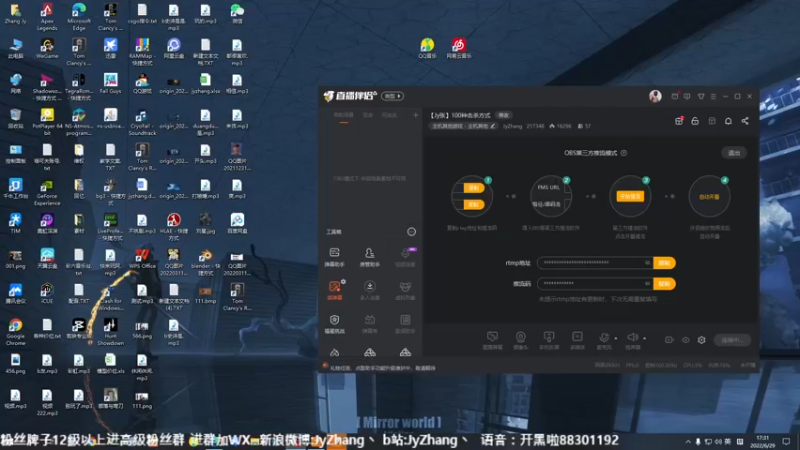
Task: Toggle visibility of the rtmp地址 field
Action: pos(647,263)
